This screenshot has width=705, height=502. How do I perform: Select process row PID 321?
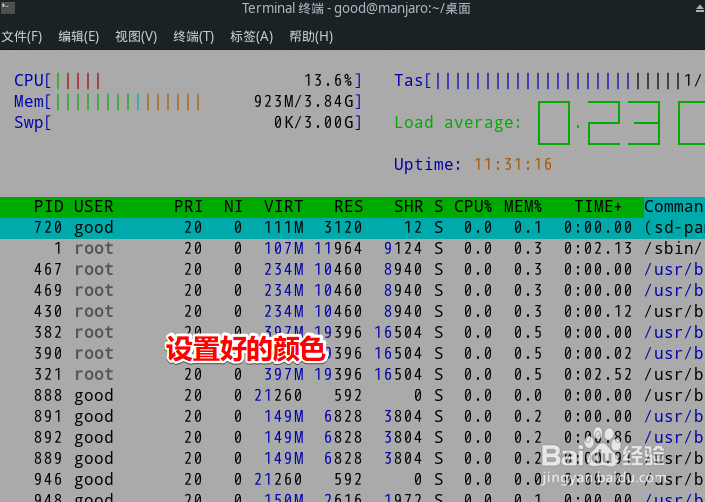click(352, 374)
